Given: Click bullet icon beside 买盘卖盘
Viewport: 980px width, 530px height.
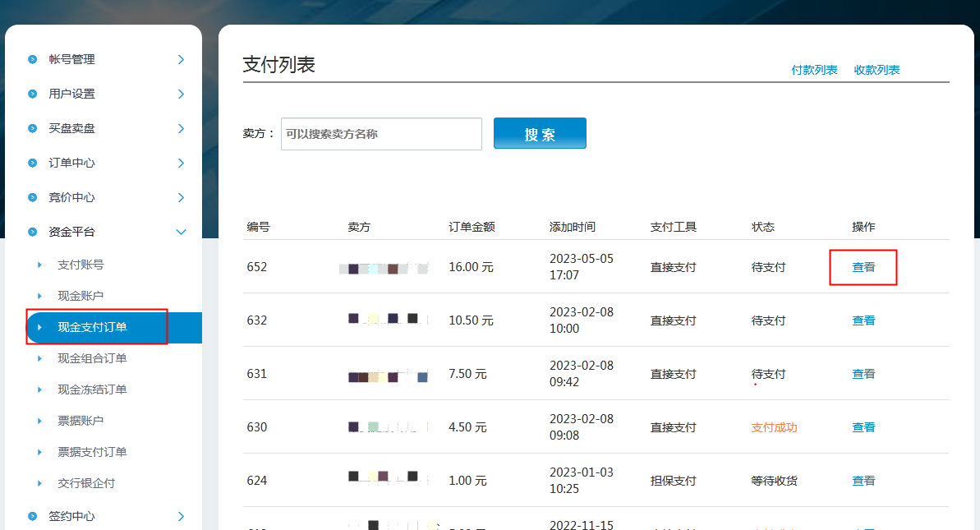Looking at the screenshot, I should pos(33,128).
